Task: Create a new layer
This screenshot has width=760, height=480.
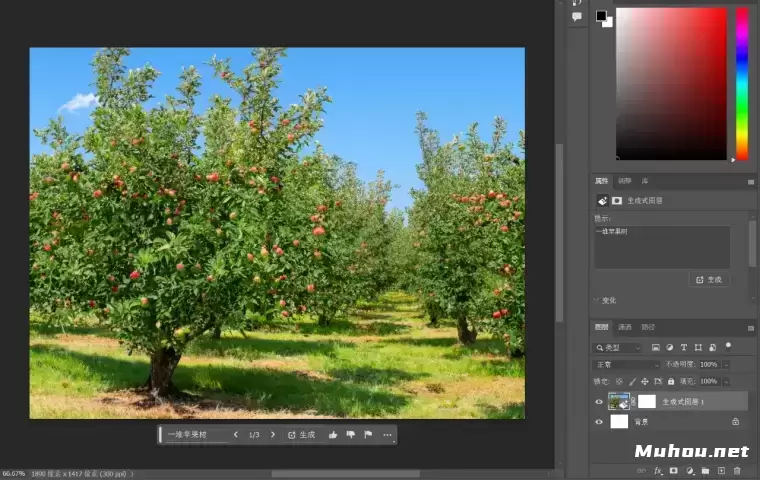Action: point(721,471)
